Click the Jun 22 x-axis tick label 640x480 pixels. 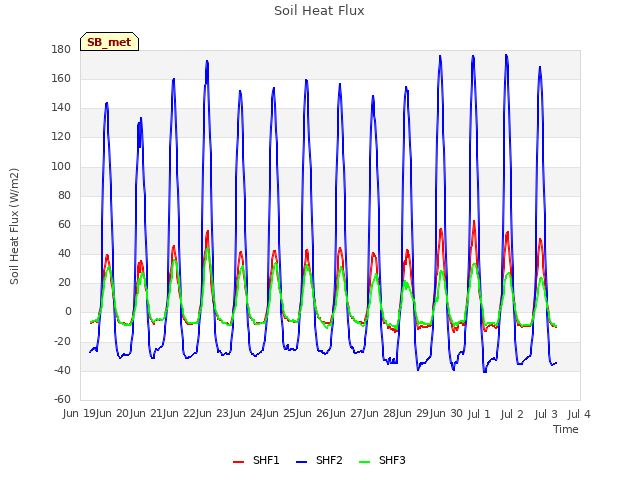180,413
